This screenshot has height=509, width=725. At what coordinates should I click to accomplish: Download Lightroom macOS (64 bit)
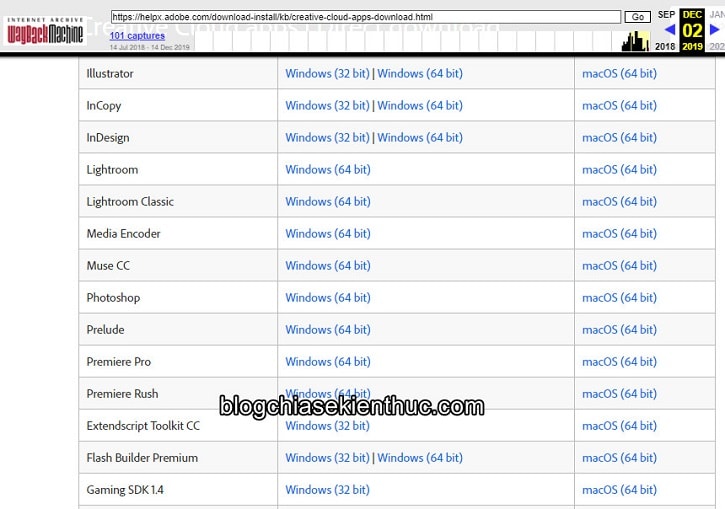[619, 170]
